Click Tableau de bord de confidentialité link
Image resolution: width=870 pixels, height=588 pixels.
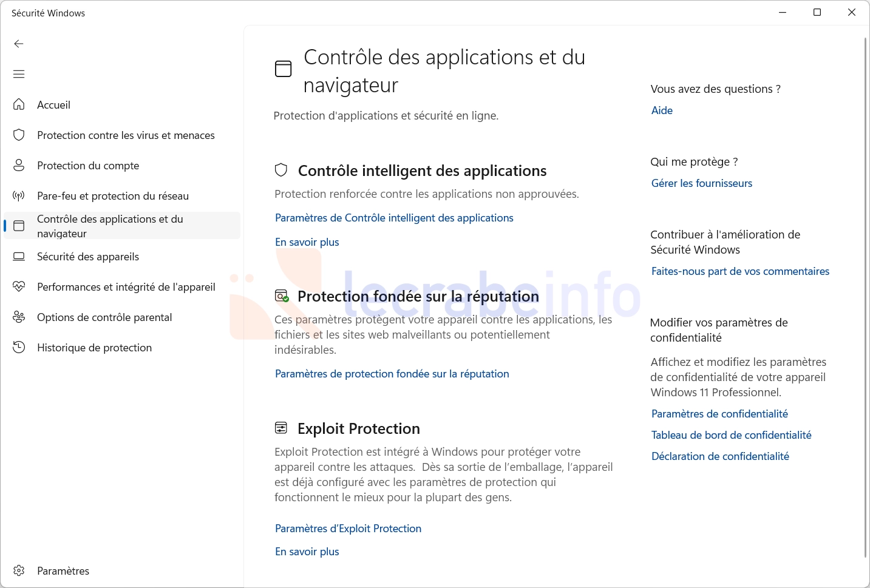[731, 435]
